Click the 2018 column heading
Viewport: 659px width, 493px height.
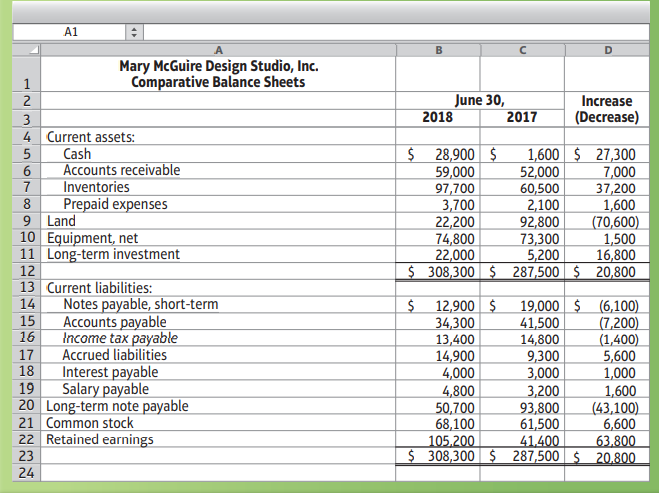438,117
